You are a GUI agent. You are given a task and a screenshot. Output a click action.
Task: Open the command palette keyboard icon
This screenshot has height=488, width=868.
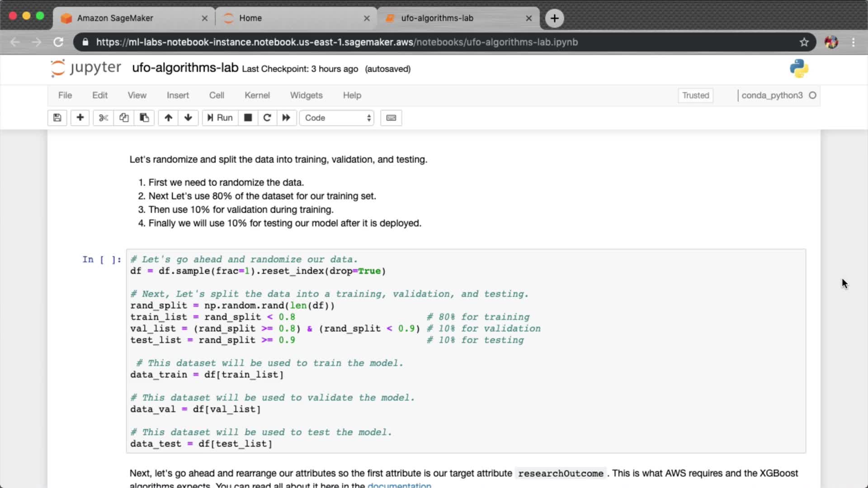pos(391,118)
